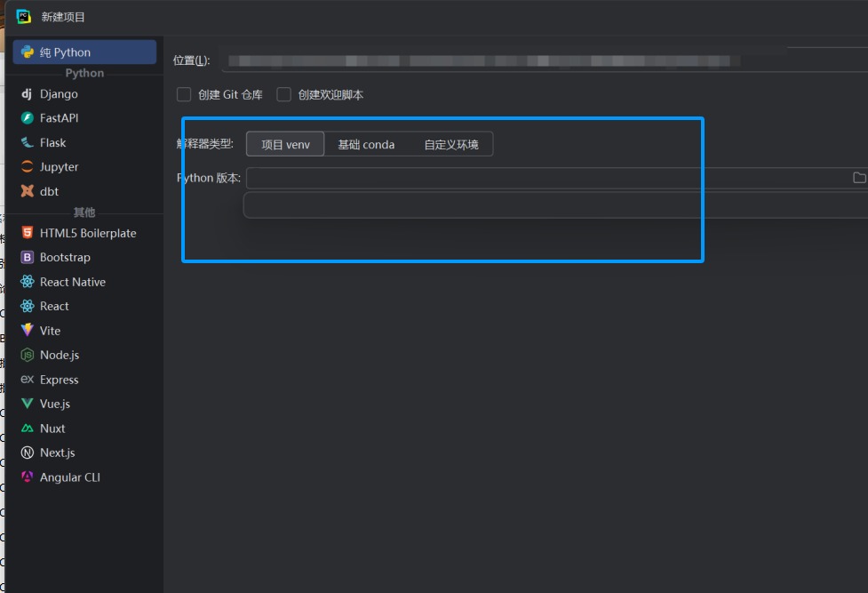Click the HTML5 Boilerplate icon
Viewport: 868px width, 593px height.
[28, 233]
